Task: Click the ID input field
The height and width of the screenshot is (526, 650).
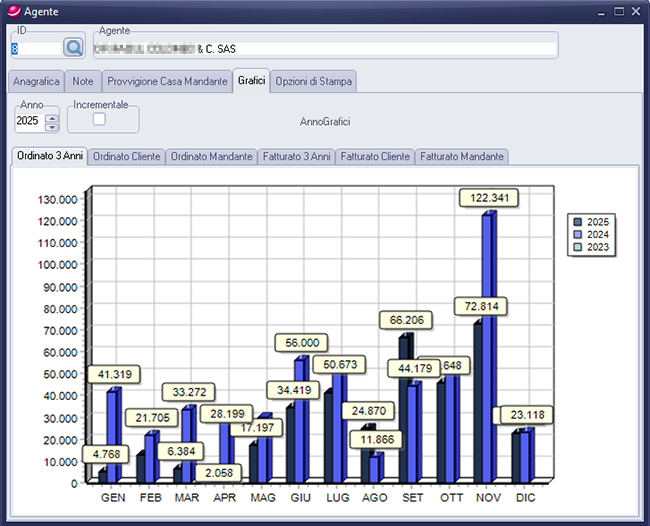Action: [35, 47]
